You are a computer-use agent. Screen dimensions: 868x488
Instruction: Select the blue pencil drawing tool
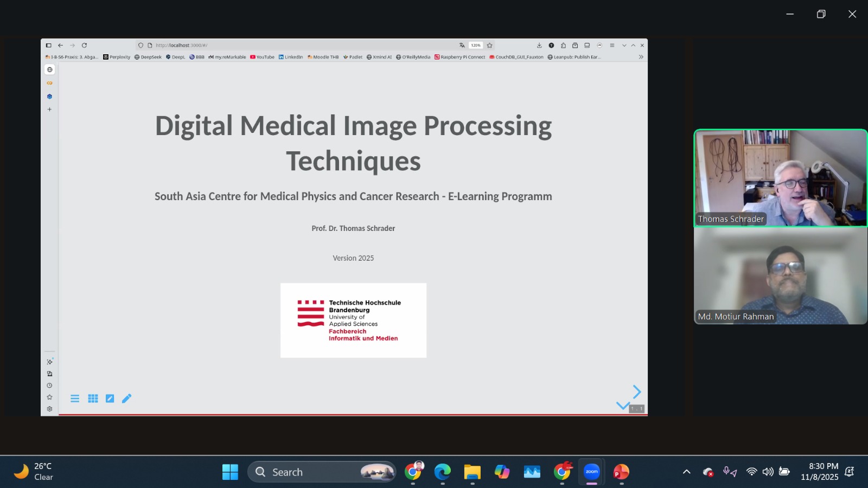[x=126, y=399]
